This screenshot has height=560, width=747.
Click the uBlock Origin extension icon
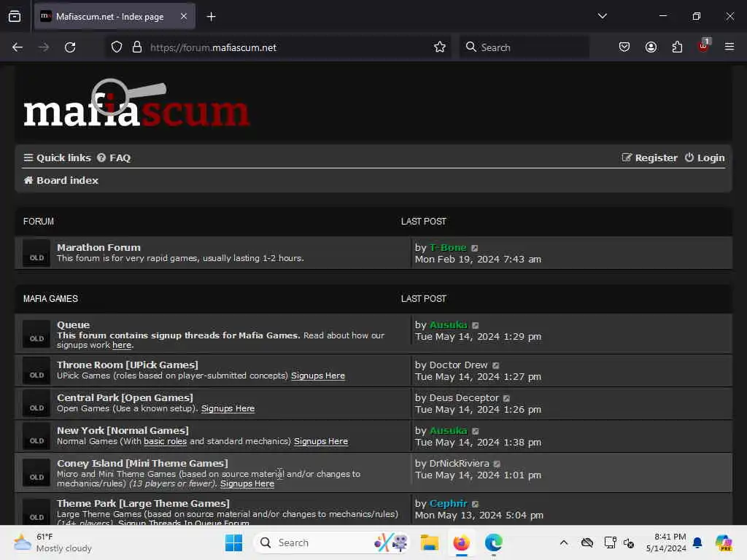point(704,46)
